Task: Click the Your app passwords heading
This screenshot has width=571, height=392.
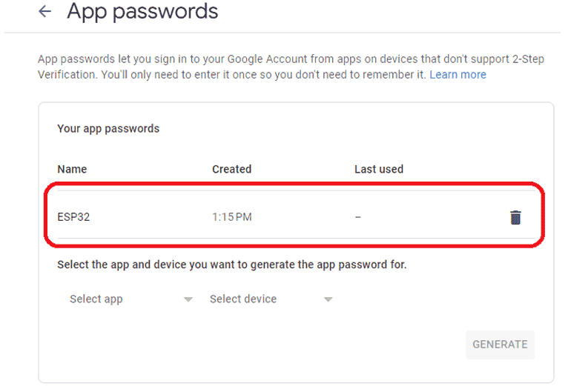Action: coord(108,129)
